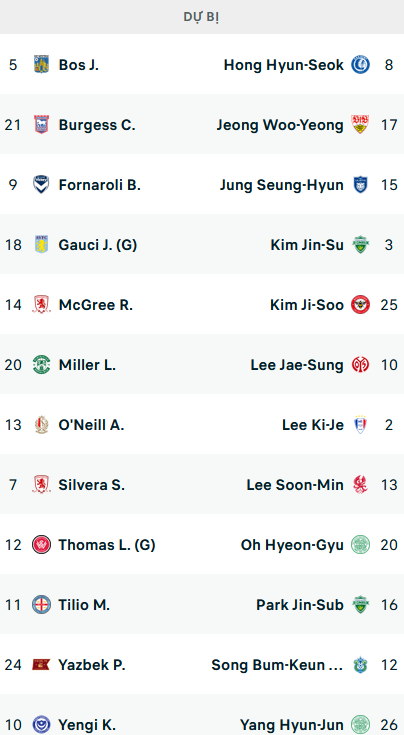The width and height of the screenshot is (404, 735).
Task: Click the Stuttgart crest beside Jeong Woo-Yeong
Action: pyautogui.click(x=360, y=124)
